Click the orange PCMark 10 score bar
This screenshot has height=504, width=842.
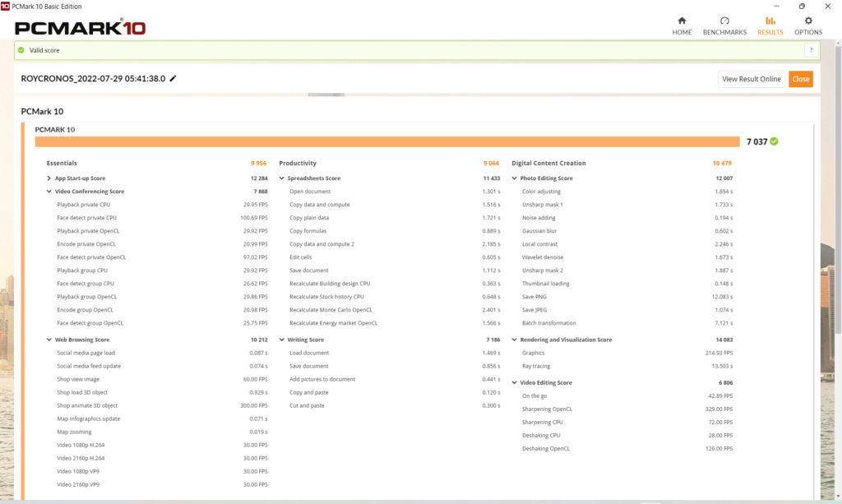387,141
